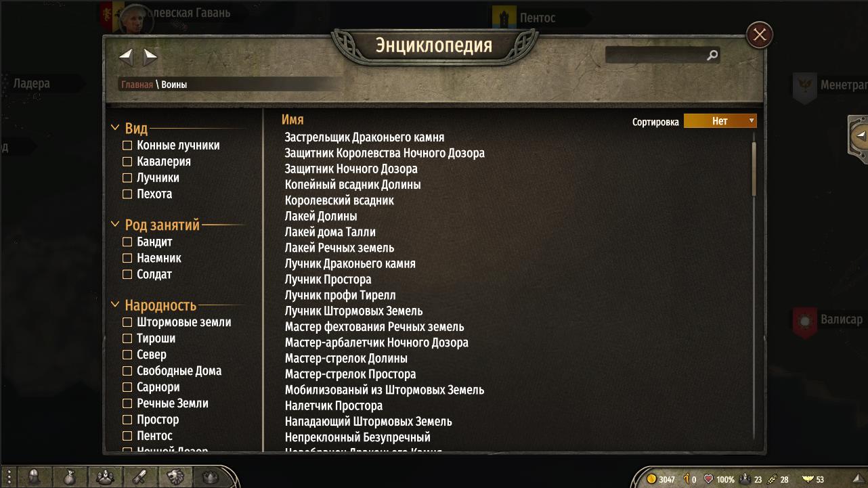Collapse the Народность filter group
This screenshot has height=488, width=868.
point(115,305)
